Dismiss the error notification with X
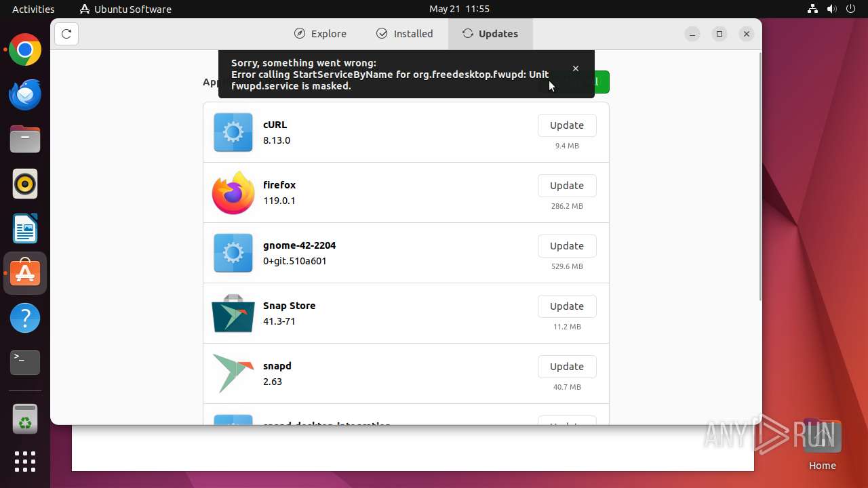Screen dimensions: 868x488 [x=576, y=68]
